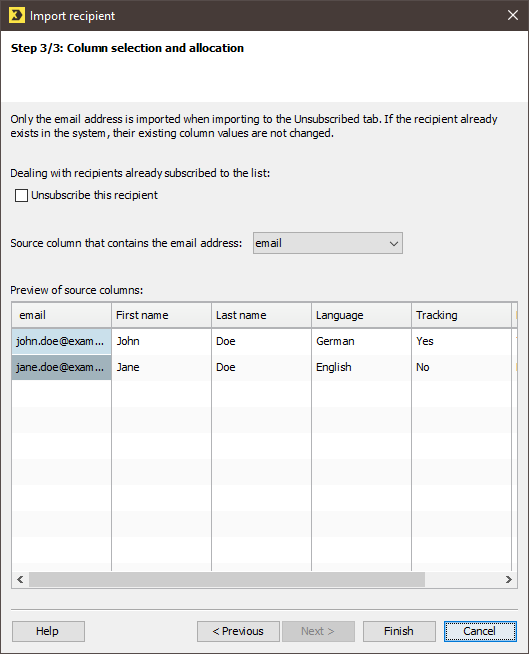Enable Unsubscribe this recipient checkbox
529x654 pixels.
pyautogui.click(x=21, y=195)
